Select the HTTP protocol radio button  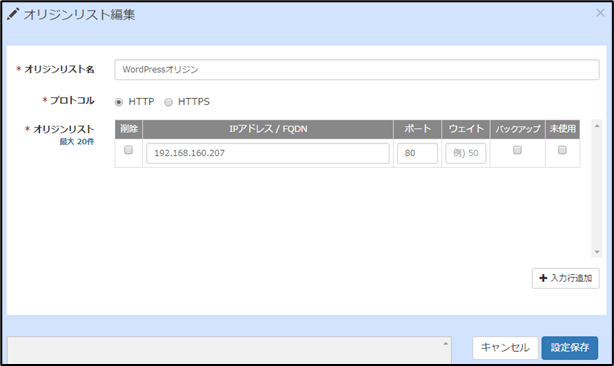[x=119, y=102]
